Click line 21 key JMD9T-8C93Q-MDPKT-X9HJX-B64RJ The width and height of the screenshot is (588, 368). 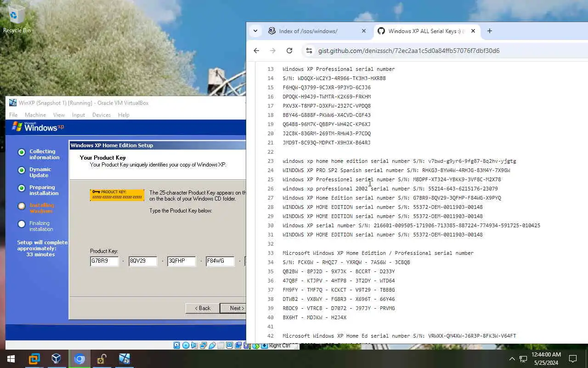tap(327, 143)
